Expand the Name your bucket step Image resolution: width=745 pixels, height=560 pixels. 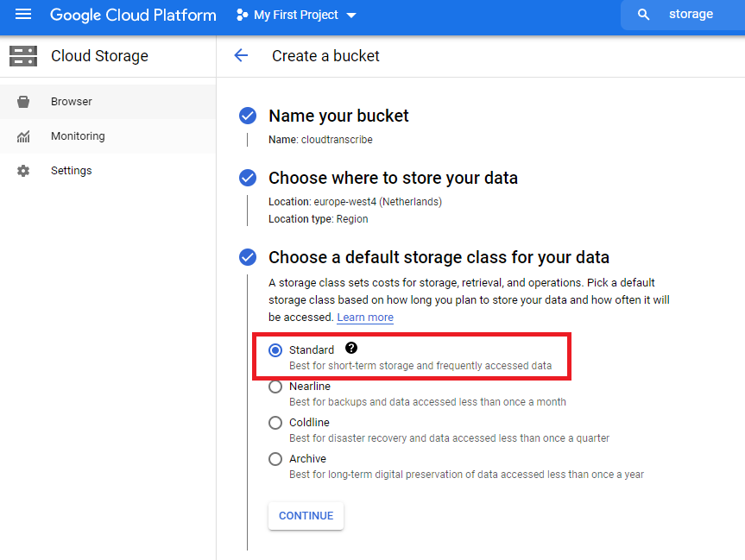click(338, 116)
